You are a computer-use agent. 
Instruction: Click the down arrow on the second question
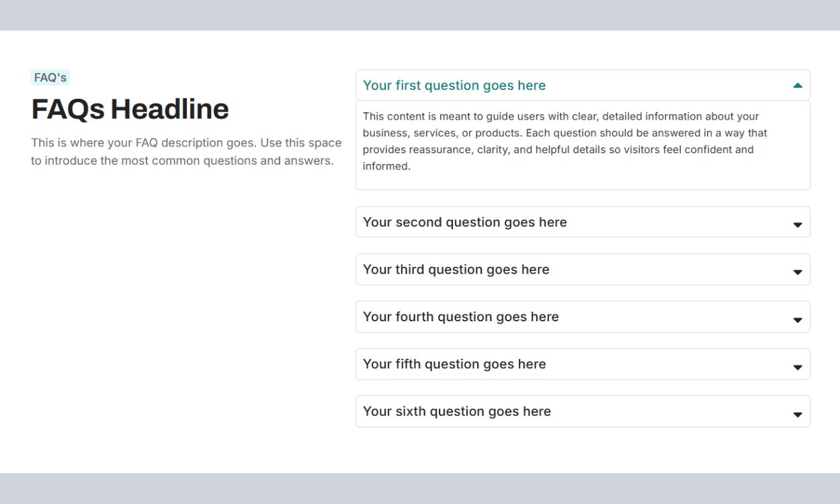(798, 224)
